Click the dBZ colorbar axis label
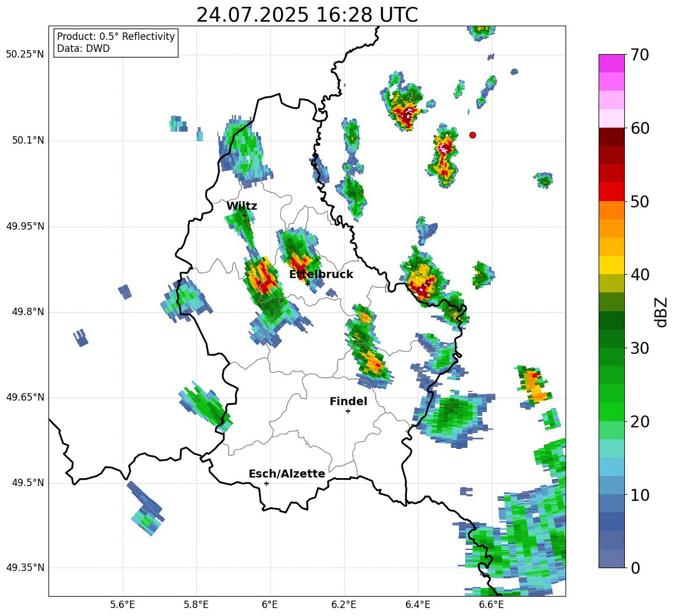The image size is (675, 616). [x=662, y=312]
